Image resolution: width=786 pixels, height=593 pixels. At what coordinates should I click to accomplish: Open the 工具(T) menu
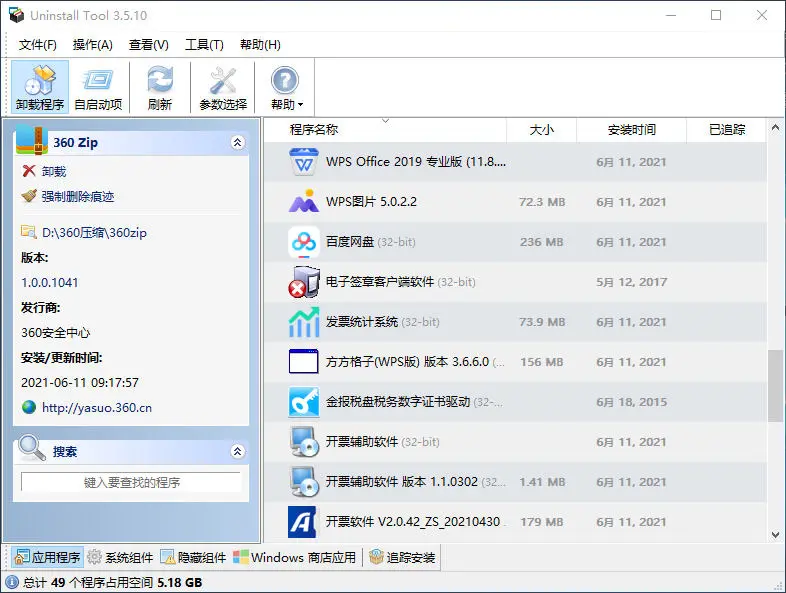205,45
